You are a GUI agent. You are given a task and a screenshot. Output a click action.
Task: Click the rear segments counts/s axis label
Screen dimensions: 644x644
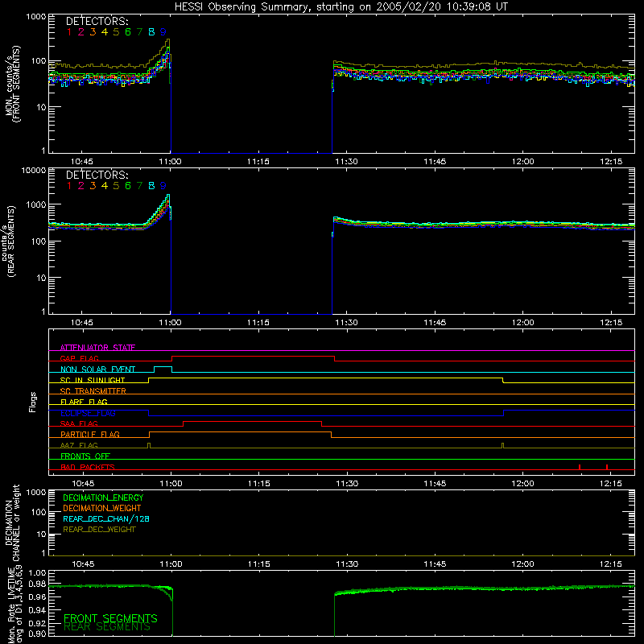click(10, 241)
